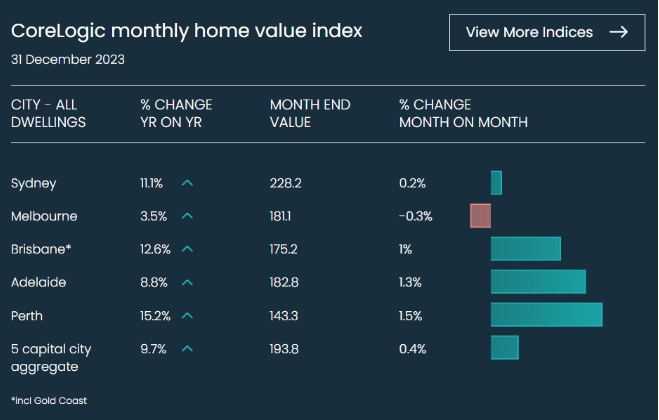Click the red Melbourne negative change bar

click(480, 215)
